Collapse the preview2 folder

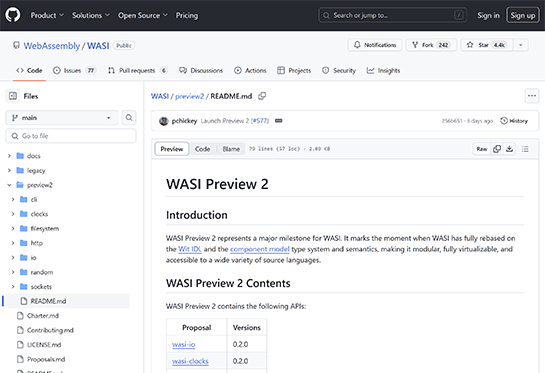pyautogui.click(x=9, y=185)
